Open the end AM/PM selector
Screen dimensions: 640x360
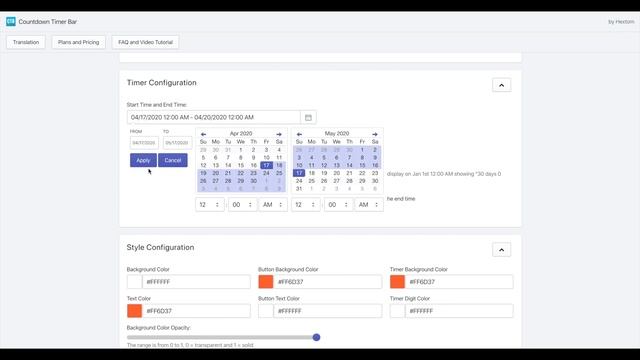369,205
